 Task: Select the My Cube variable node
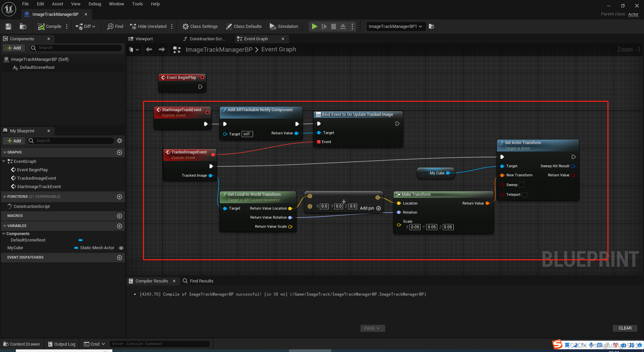coord(436,173)
